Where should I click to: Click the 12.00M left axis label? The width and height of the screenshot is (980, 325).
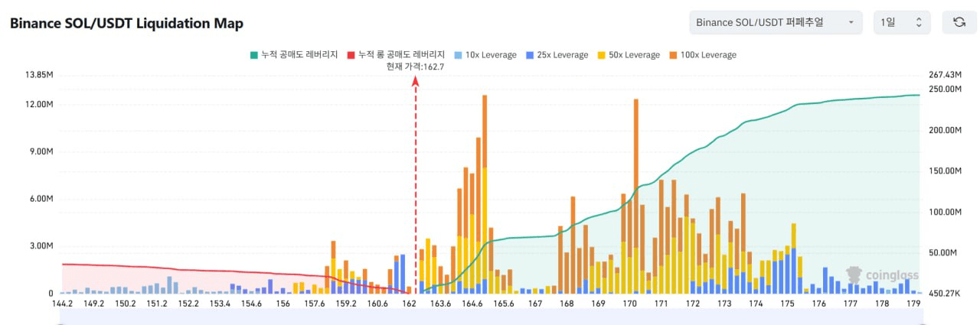tap(39, 104)
